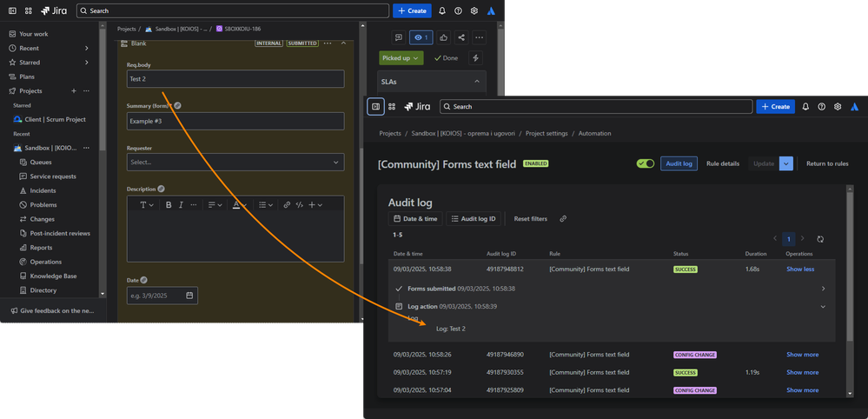Viewport: 868px width, 419px height.
Task: Open Queues in the project sidebar
Action: click(x=41, y=162)
